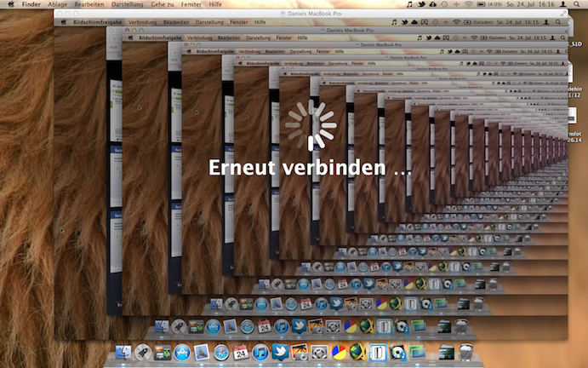Open the Gehe zu menu
Screen dimensions: 588x368
[x=162, y=4]
